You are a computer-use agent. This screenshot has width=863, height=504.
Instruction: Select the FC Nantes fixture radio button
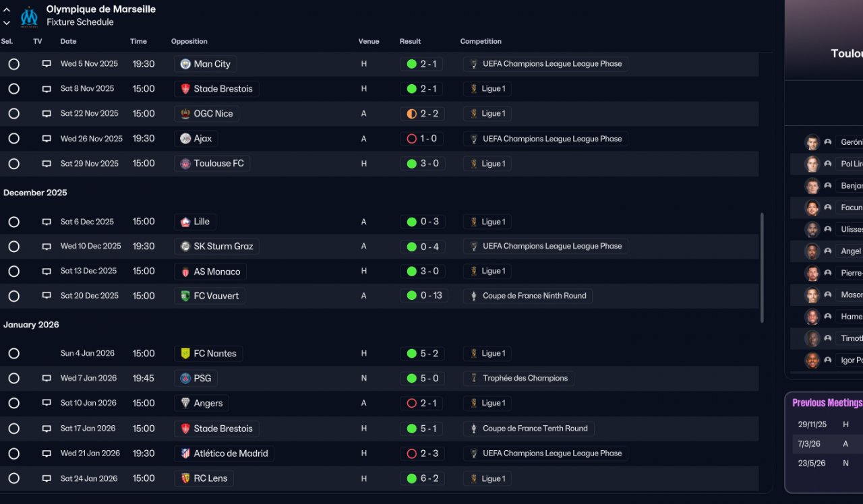pyautogui.click(x=13, y=354)
